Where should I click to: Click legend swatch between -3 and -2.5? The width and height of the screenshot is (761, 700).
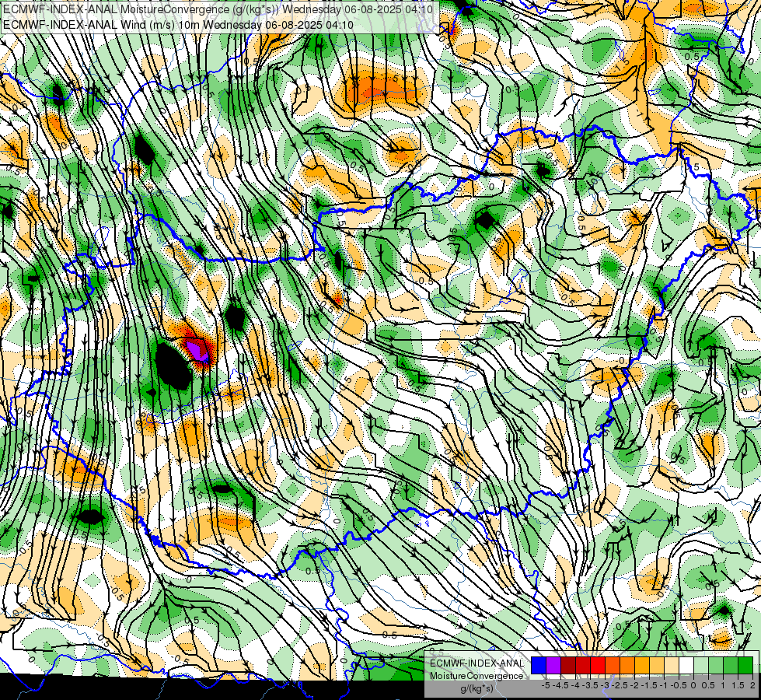(x=613, y=666)
